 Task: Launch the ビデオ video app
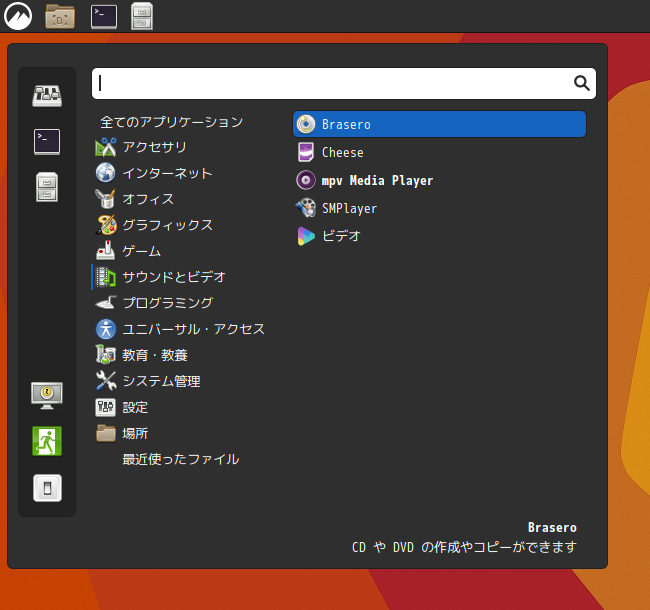pyautogui.click(x=439, y=236)
